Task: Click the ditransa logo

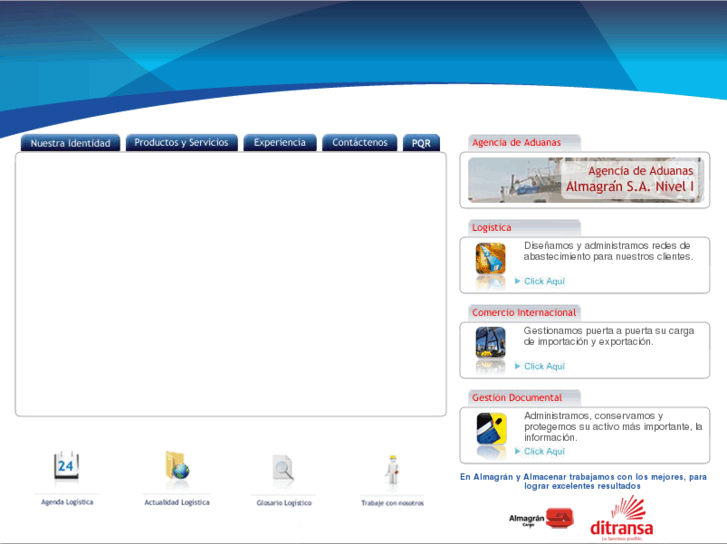Action: [x=622, y=518]
